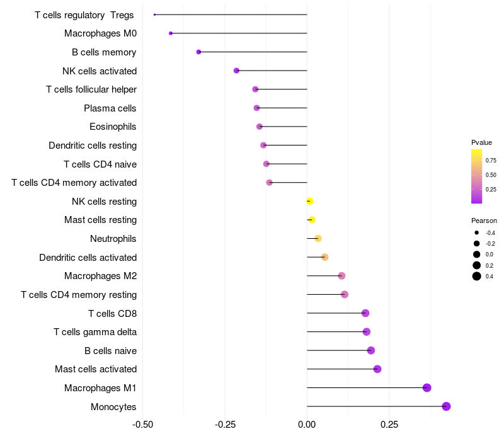Image resolution: width=504 pixels, height=441 pixels.
Task: Select the T cells CD8 data point
Action: 365,313
